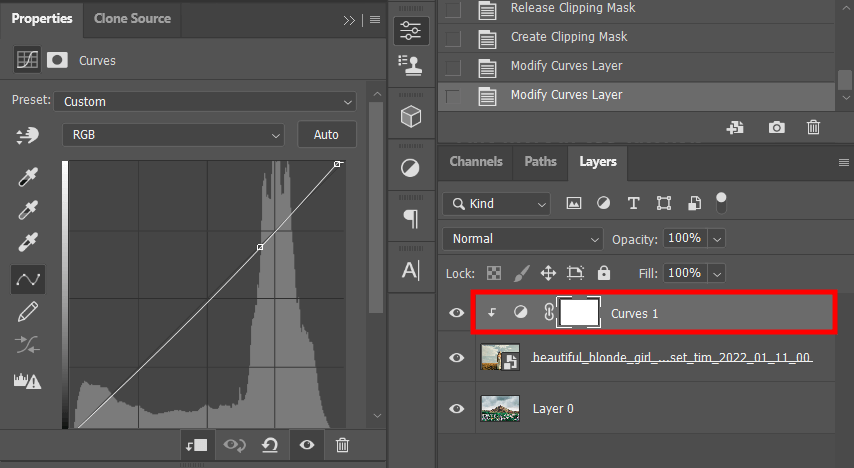Click the smooth curve values icon

coord(28,345)
